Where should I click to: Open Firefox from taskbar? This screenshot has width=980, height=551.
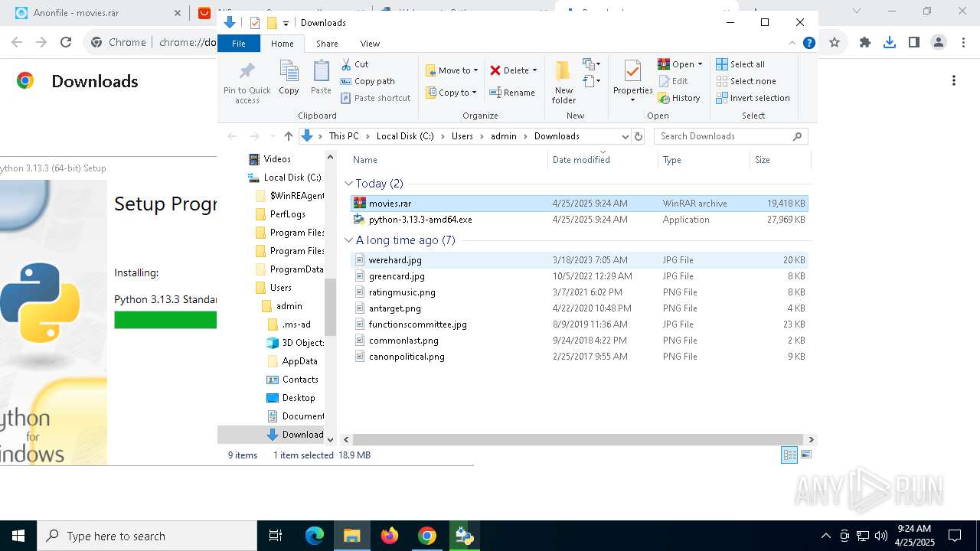[x=390, y=536]
